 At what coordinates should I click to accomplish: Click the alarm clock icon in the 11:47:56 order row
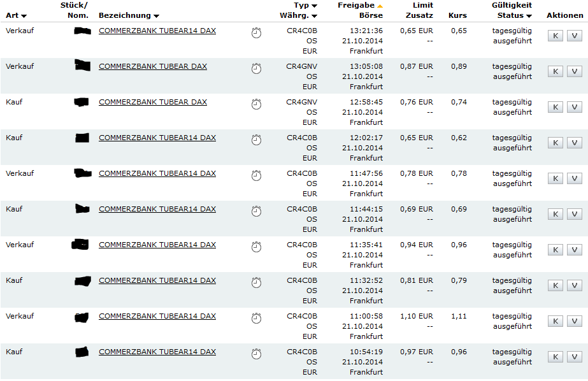coord(256,175)
